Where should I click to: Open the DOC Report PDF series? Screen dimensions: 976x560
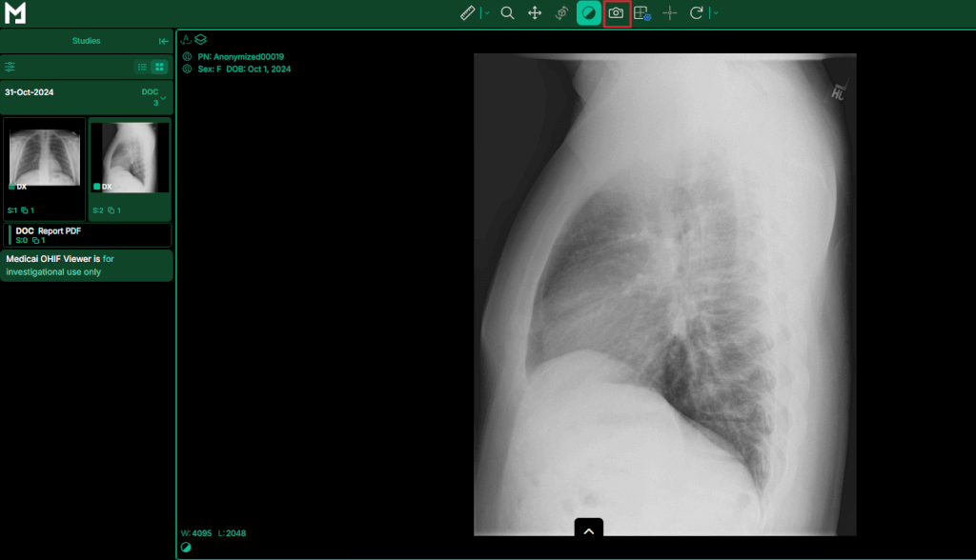[x=87, y=235]
